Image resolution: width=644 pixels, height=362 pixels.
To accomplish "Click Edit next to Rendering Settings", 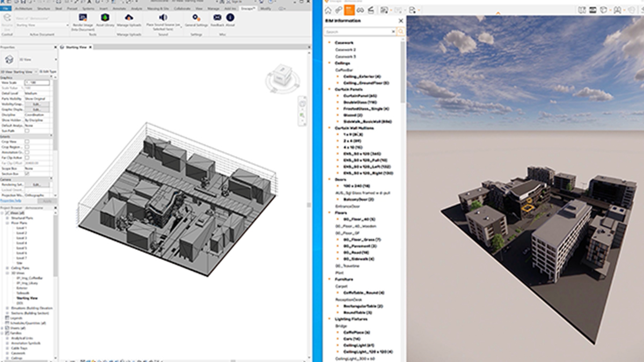I will 36,183.
